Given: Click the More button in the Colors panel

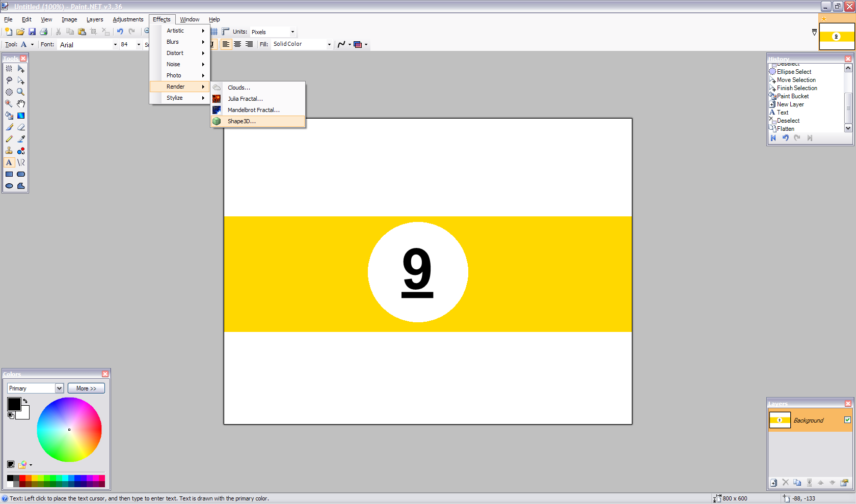Looking at the screenshot, I should click(86, 388).
